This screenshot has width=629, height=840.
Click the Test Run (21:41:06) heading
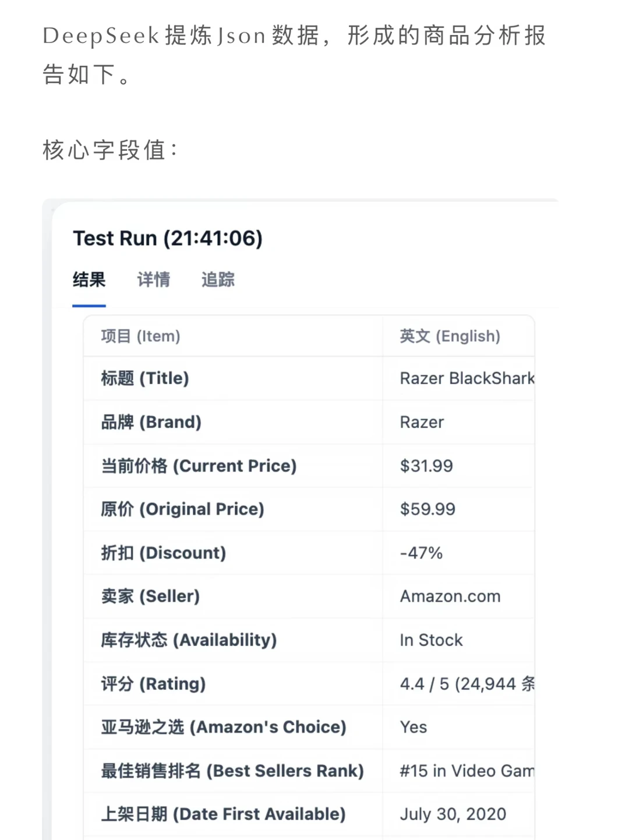(x=168, y=238)
